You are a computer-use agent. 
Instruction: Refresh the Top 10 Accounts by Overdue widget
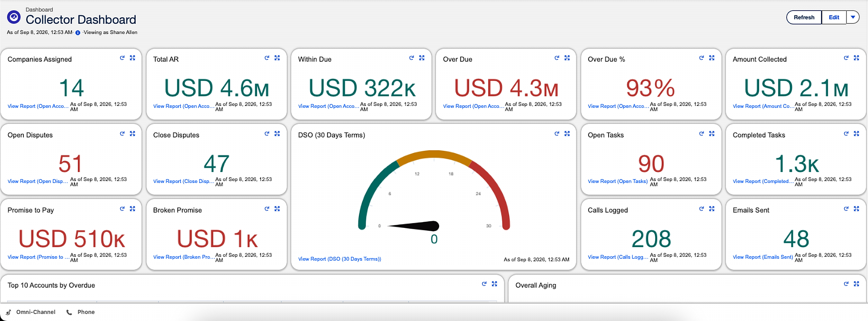(484, 284)
